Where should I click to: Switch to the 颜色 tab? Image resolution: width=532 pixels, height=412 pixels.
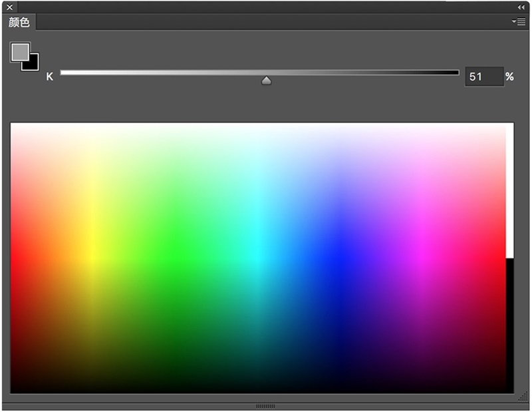point(19,23)
